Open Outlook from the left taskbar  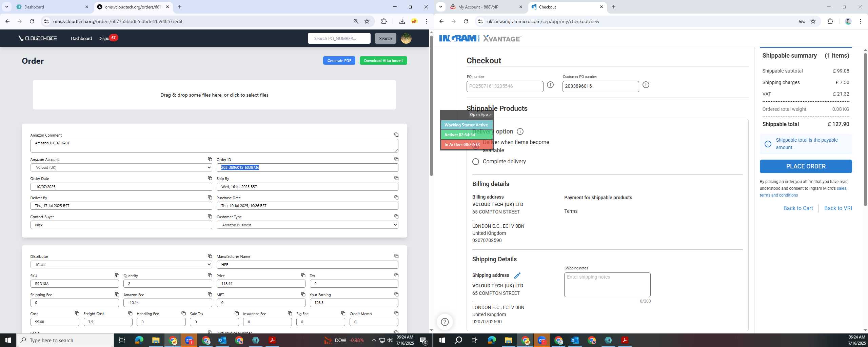[222, 340]
